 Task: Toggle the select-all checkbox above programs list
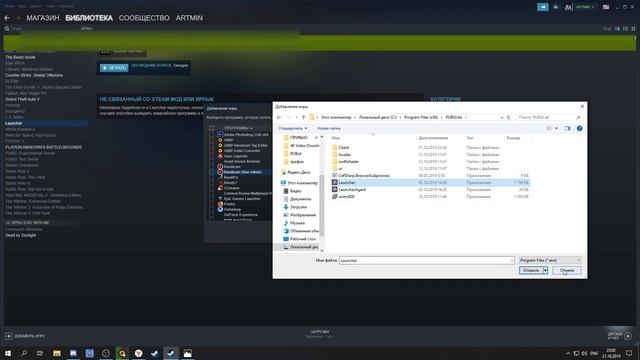(x=211, y=128)
